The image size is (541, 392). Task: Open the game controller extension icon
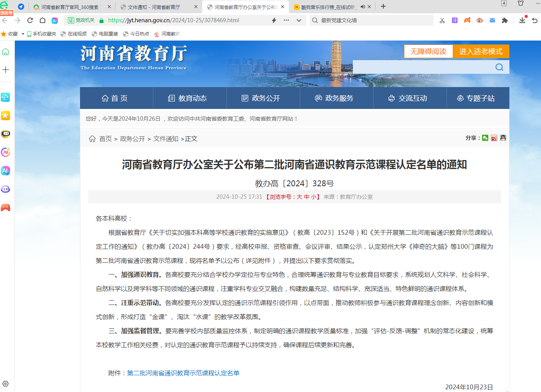[x=467, y=20]
